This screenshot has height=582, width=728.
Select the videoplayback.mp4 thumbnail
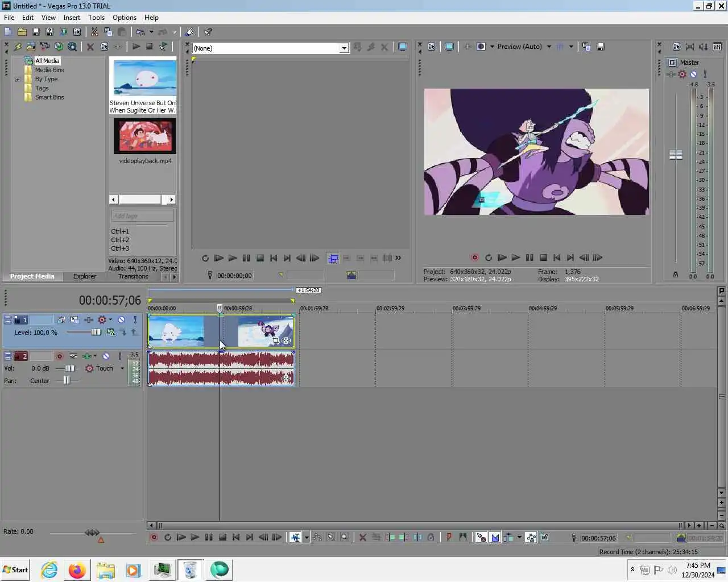point(144,136)
